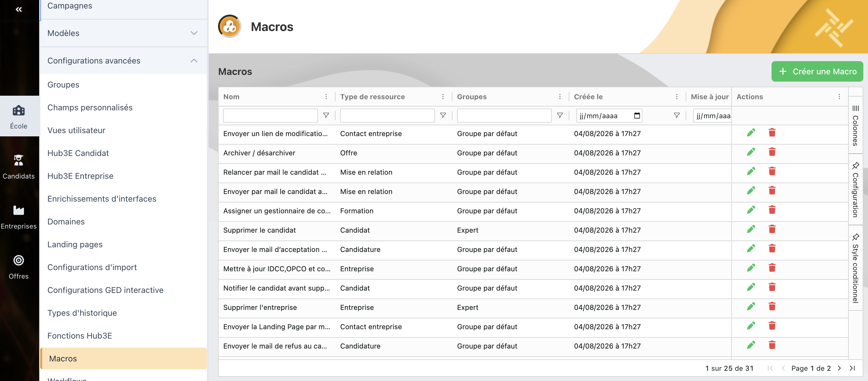
Task: Select Groupes in the sidebar menu
Action: [x=63, y=85]
